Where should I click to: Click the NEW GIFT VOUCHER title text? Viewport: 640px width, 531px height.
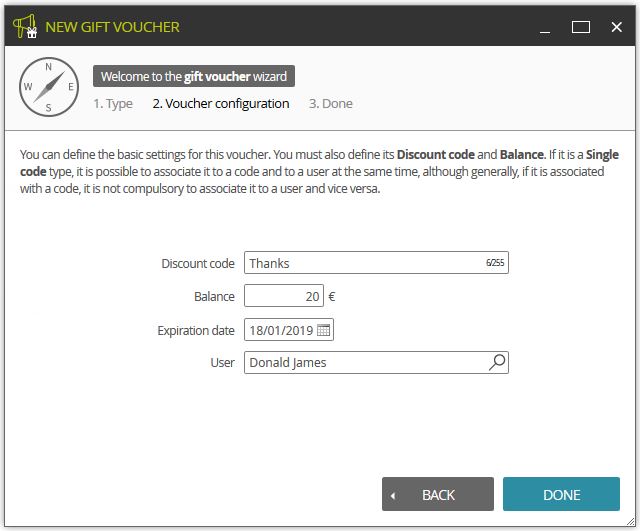point(112,27)
